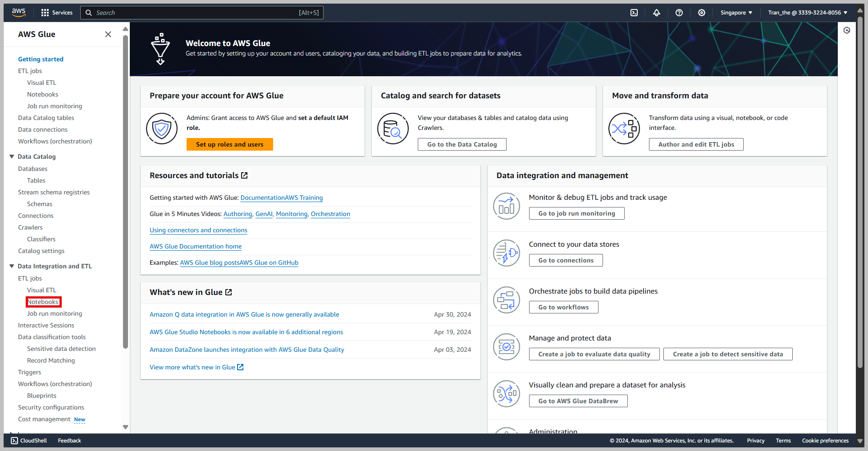The width and height of the screenshot is (868, 451).
Task: Select Crawlers in the sidebar
Action: 30,227
